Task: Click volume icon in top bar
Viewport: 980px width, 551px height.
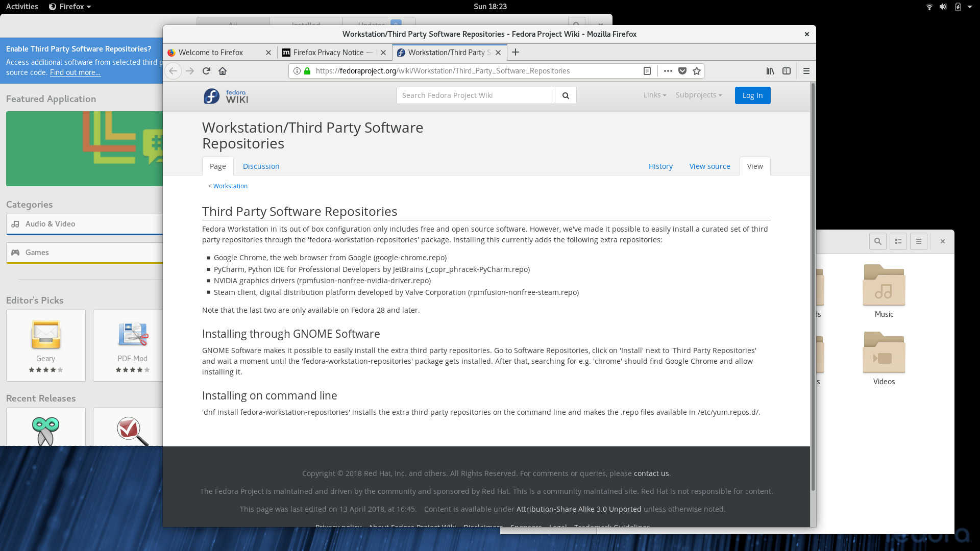Action: [943, 7]
